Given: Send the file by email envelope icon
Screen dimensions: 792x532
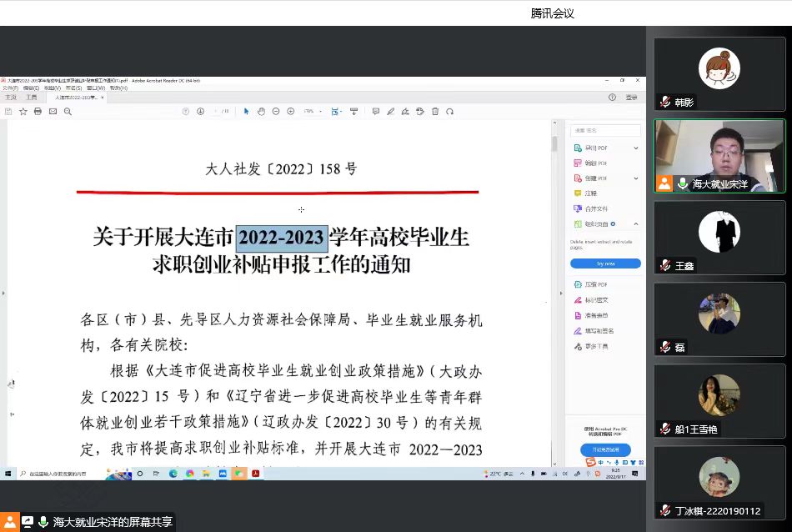Looking at the screenshot, I should pyautogui.click(x=53, y=112).
